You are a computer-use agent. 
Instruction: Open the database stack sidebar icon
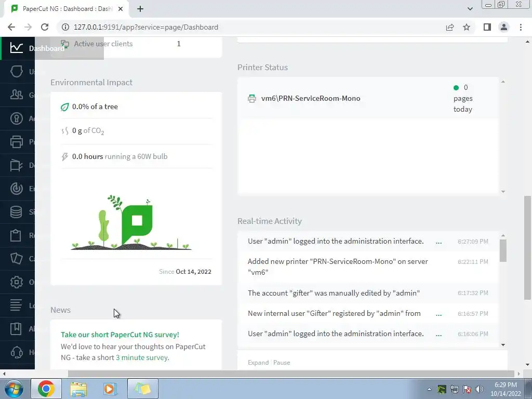point(16,212)
